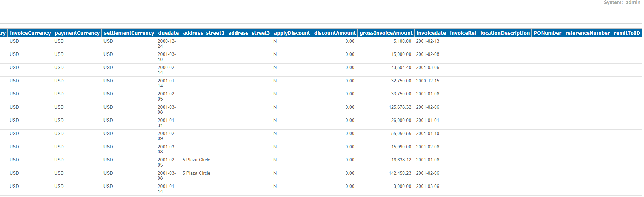Sort by grossInvoiceAmount header
This screenshot has width=644, height=197.
coord(386,33)
